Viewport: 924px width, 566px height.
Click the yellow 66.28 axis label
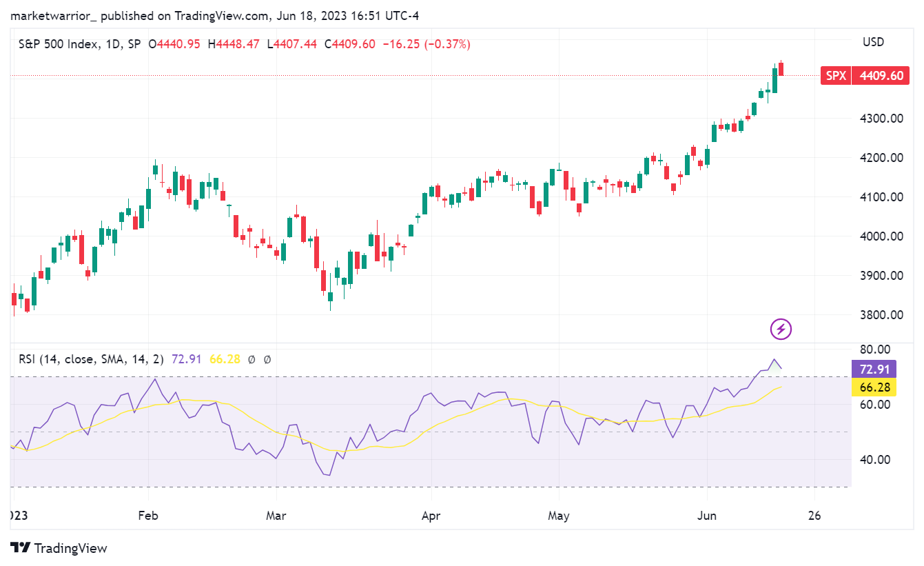point(875,387)
